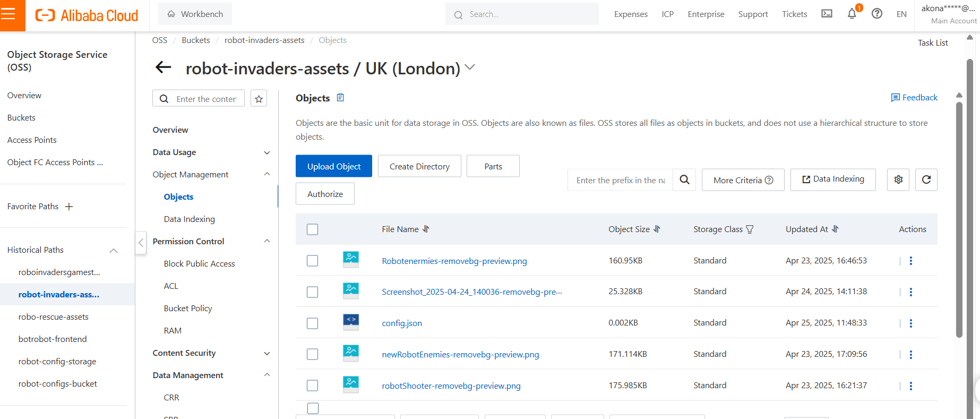This screenshot has height=419, width=980.
Task: Open robo-rescue-assets historical path
Action: [x=54, y=317]
